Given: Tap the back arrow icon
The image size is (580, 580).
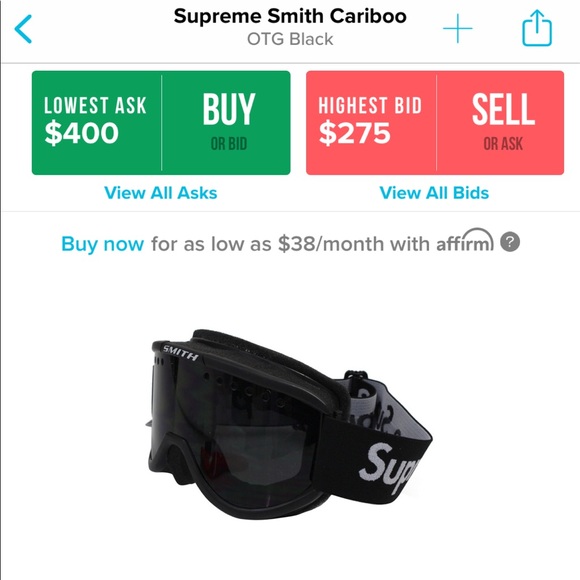Looking at the screenshot, I should tap(23, 29).
